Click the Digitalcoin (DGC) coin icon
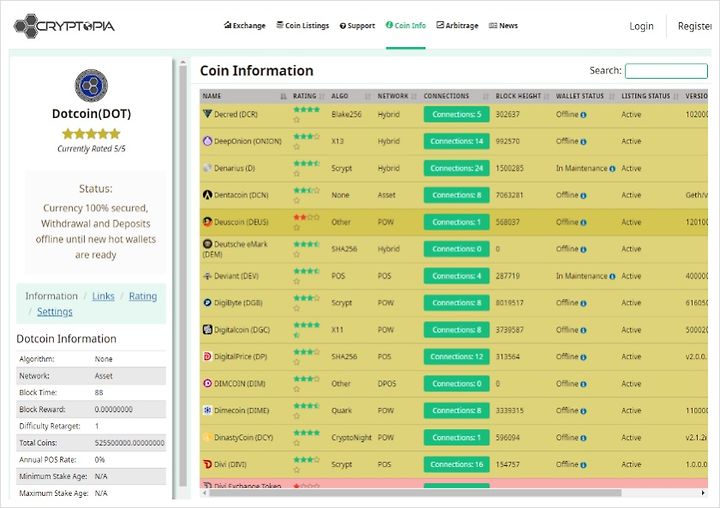The height and width of the screenshot is (508, 720). tap(208, 329)
